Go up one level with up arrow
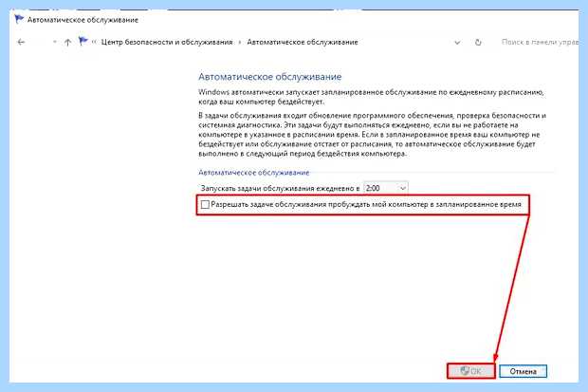The height and width of the screenshot is (392, 588). [x=67, y=42]
